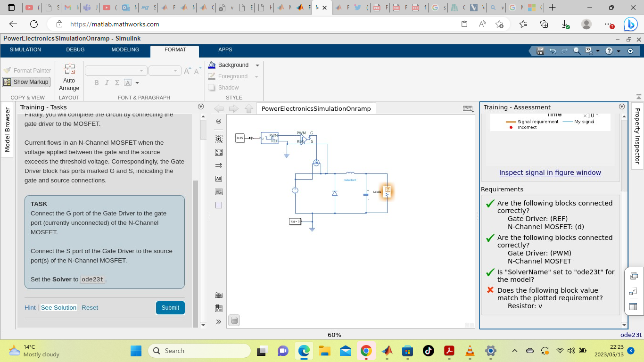Open the MODELING ribbon tab

pyautogui.click(x=125, y=50)
